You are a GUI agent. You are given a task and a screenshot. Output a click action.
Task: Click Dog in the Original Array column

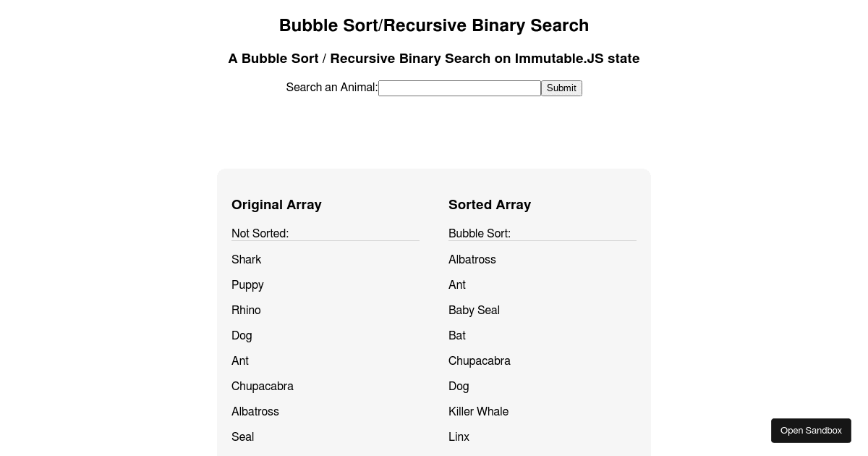coord(242,335)
